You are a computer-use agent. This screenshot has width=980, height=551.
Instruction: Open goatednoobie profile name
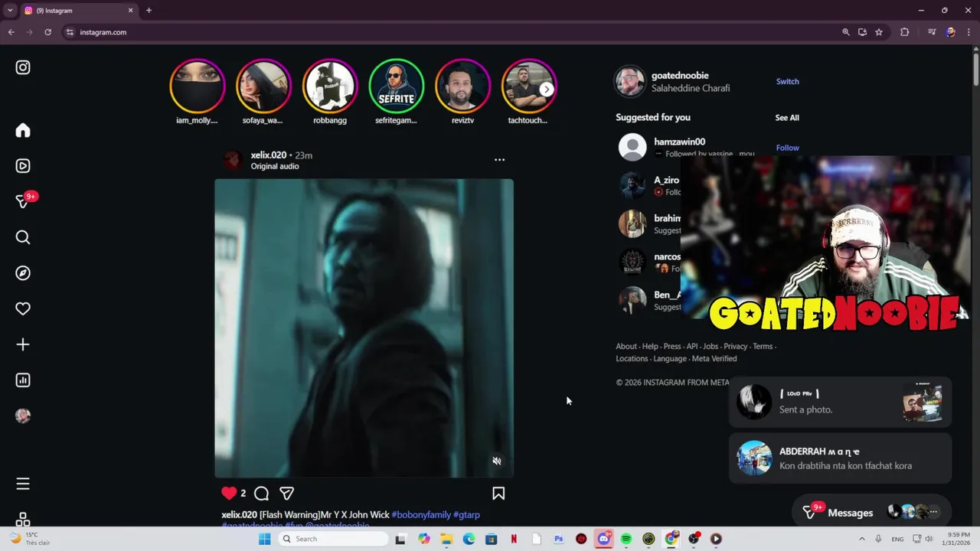click(x=680, y=75)
